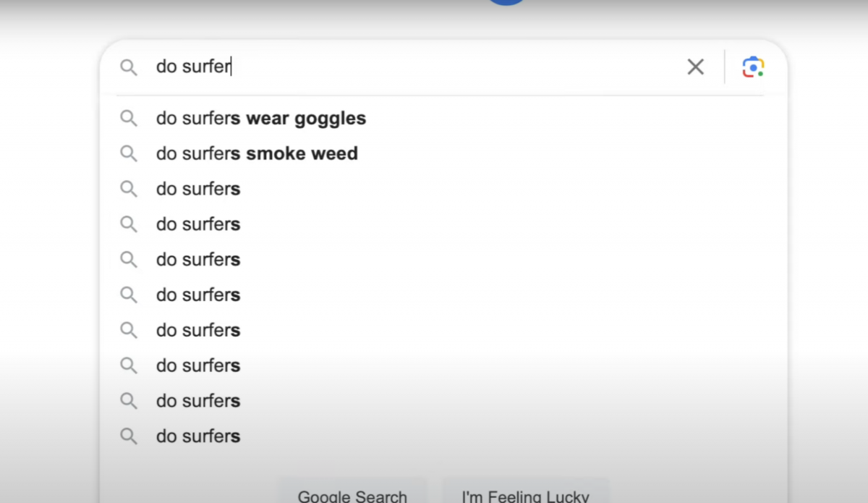Place cursor after 'do surfer' text
Image resolution: width=868 pixels, height=503 pixels.
click(x=230, y=67)
